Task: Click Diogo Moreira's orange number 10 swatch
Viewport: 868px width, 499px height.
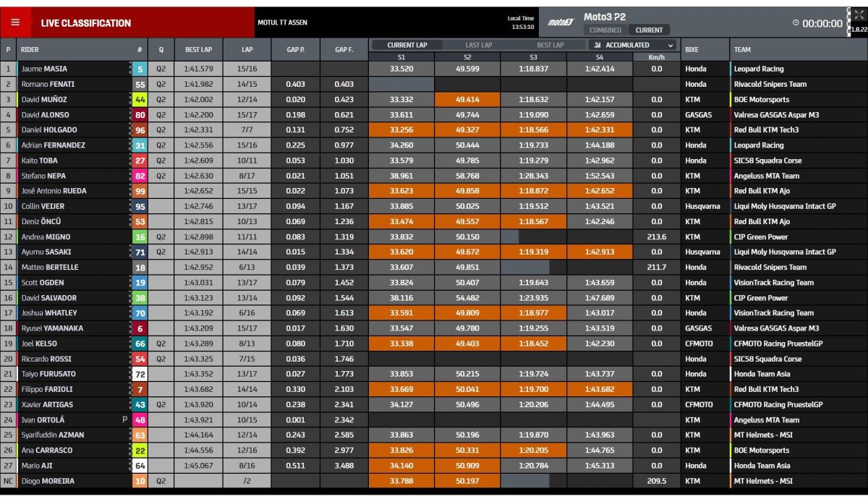Action: (x=140, y=481)
